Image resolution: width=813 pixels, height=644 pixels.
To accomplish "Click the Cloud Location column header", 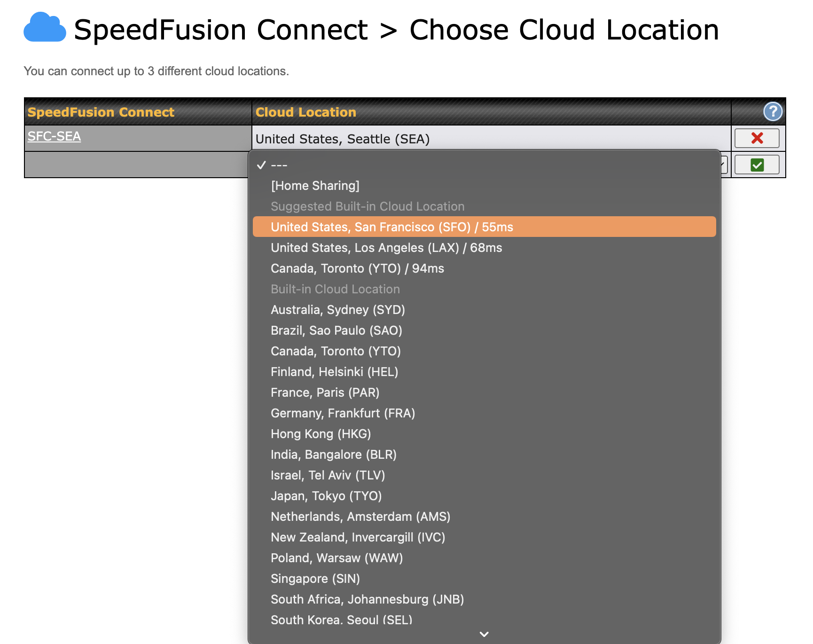I will coord(306,112).
